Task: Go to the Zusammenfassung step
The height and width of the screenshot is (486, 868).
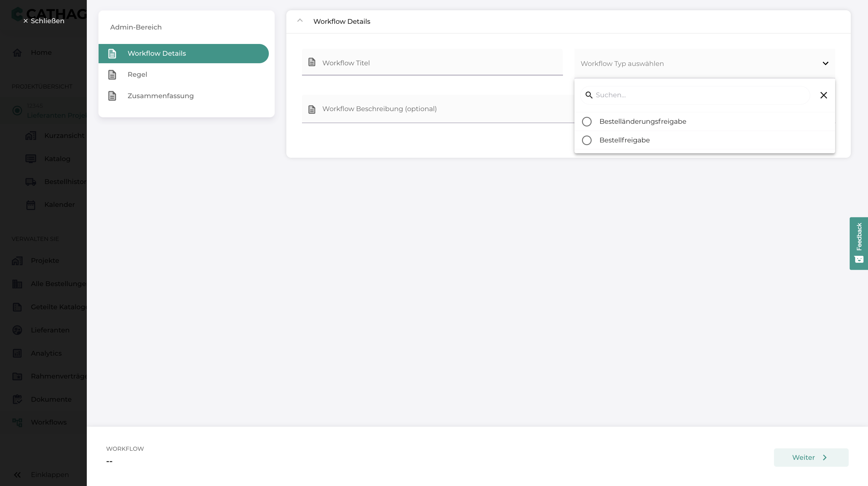Action: point(184,96)
